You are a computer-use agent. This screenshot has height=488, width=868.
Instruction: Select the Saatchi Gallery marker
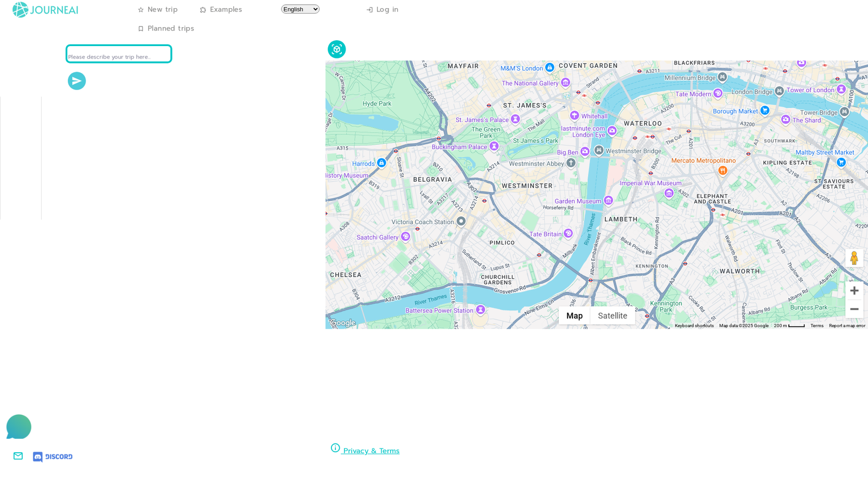tap(405, 236)
